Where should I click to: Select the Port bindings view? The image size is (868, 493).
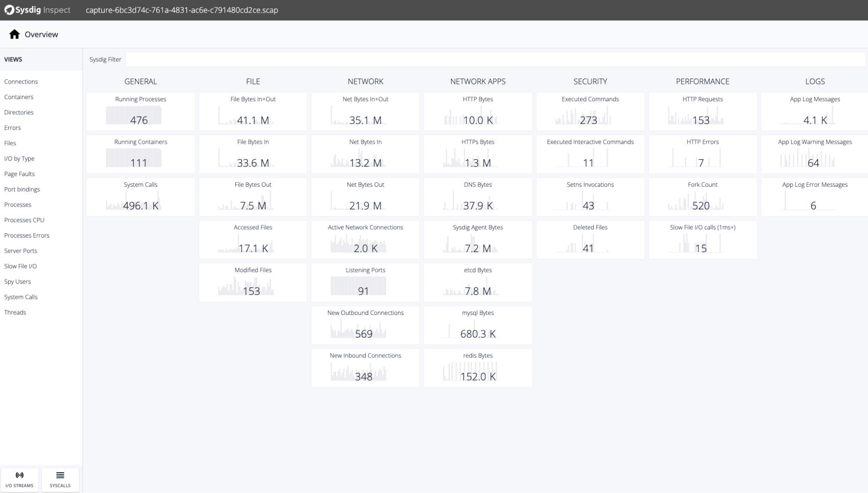(x=22, y=189)
